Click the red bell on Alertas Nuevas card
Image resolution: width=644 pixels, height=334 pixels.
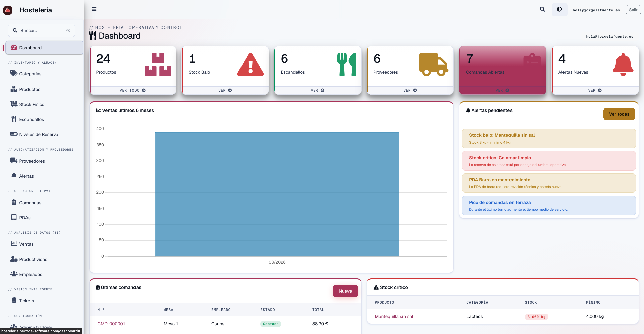click(x=623, y=65)
